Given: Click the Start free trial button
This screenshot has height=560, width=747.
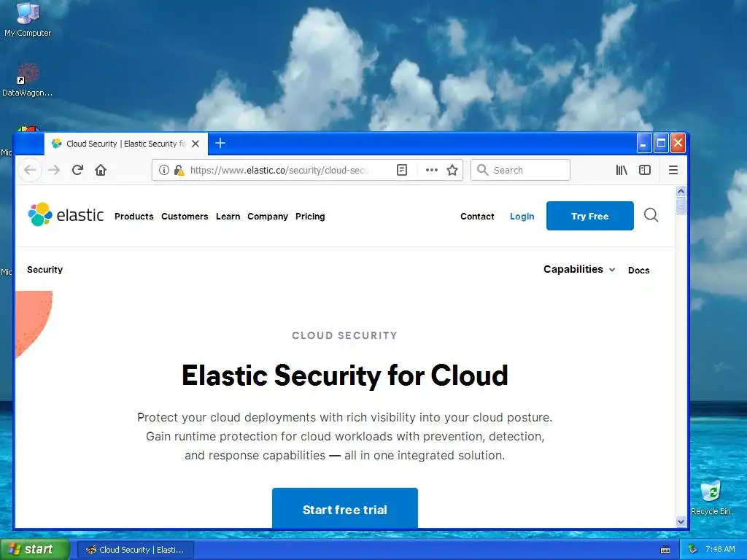Looking at the screenshot, I should [x=345, y=508].
